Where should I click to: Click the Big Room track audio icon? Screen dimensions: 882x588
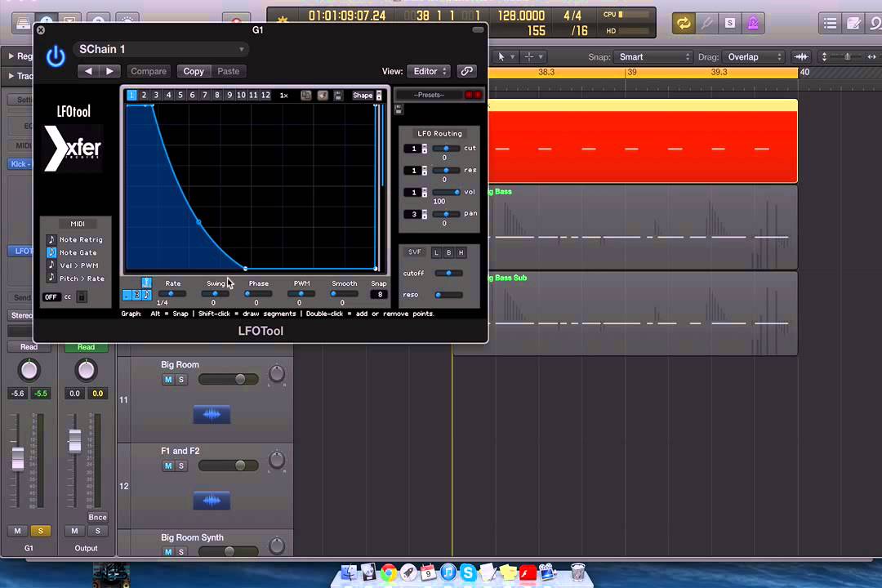(212, 415)
